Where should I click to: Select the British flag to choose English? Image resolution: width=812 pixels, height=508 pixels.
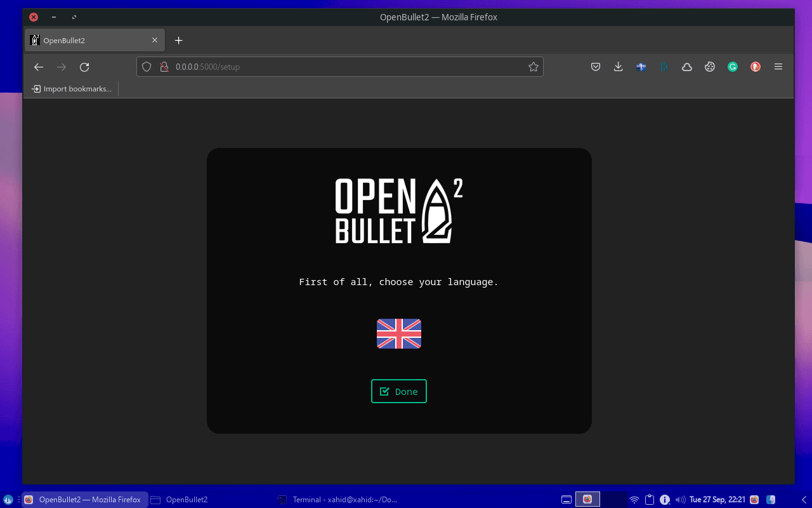click(x=398, y=333)
